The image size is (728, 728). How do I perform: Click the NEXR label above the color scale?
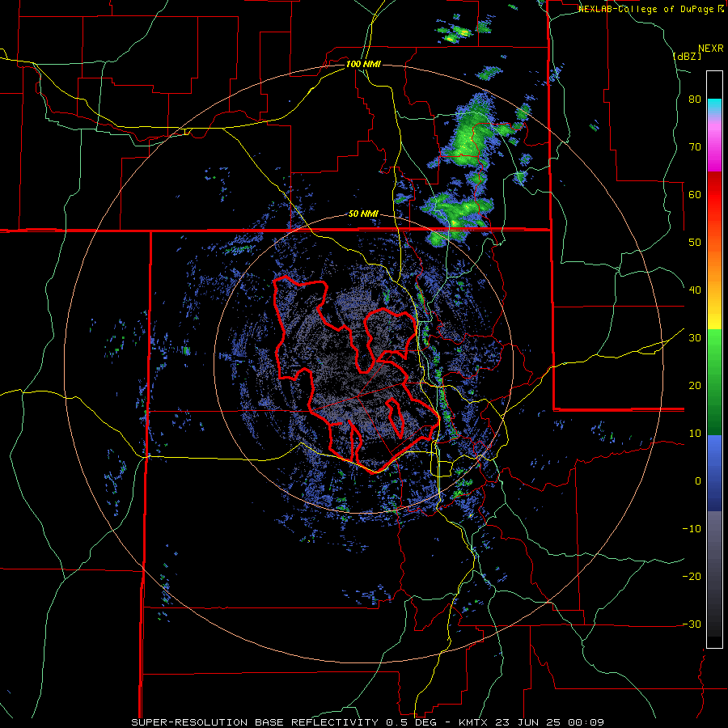coord(711,49)
